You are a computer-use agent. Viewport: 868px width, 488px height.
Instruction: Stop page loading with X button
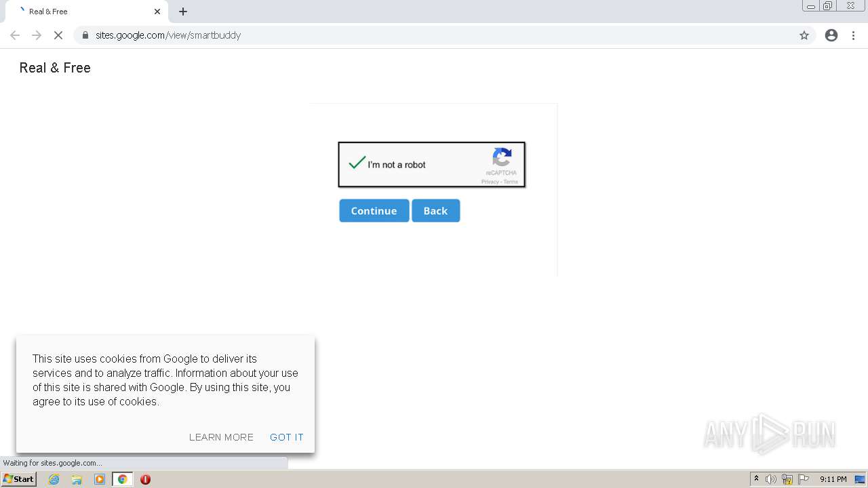tap(58, 35)
